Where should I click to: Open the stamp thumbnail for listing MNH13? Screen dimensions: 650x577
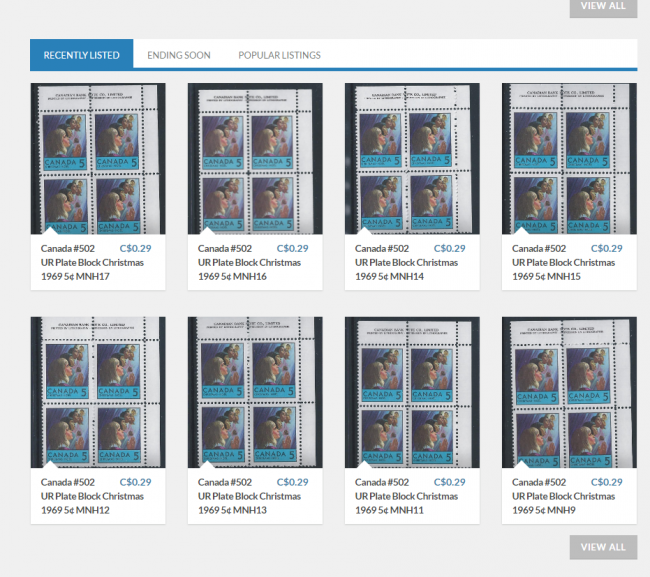(x=255, y=393)
